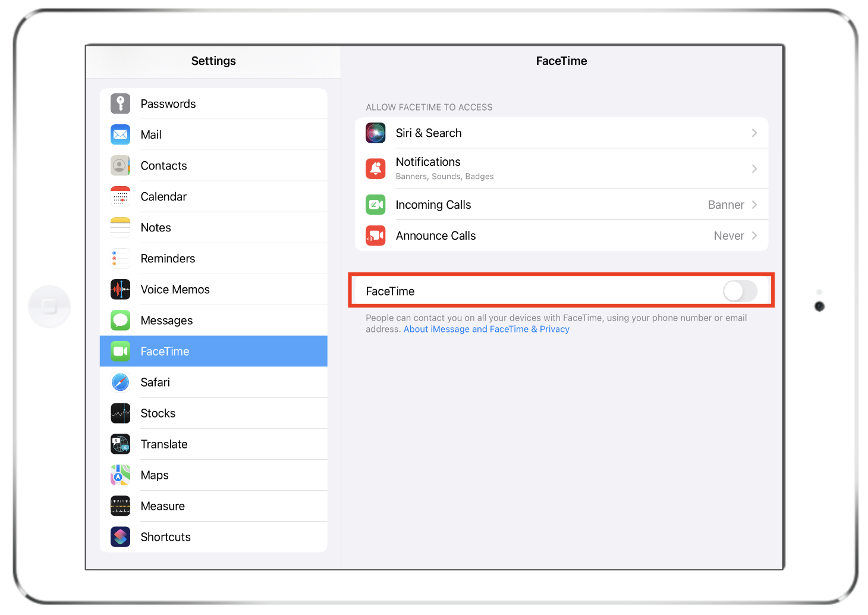The height and width of the screenshot is (615, 868).
Task: Tap the Shortcuts app icon
Action: tap(120, 536)
